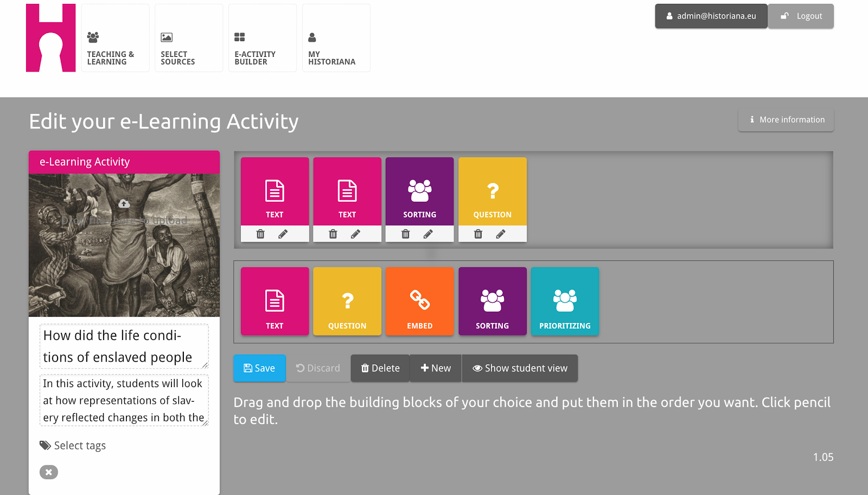The width and height of the screenshot is (868, 495).
Task: Open the Teaching & Learning menu
Action: [115, 38]
